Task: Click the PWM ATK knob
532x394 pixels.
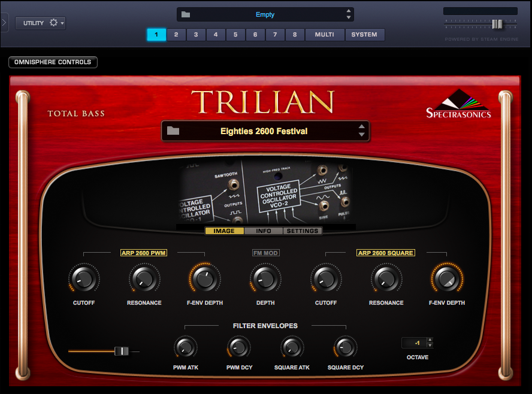Action: pyautogui.click(x=186, y=347)
